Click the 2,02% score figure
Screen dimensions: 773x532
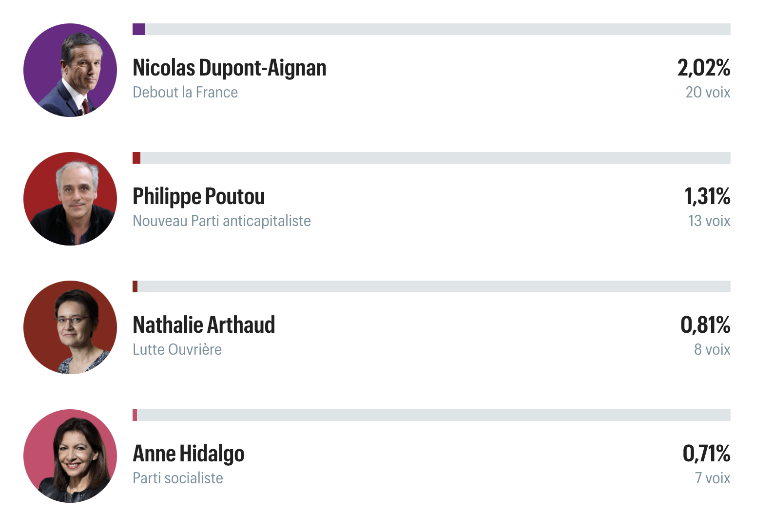pyautogui.click(x=704, y=68)
